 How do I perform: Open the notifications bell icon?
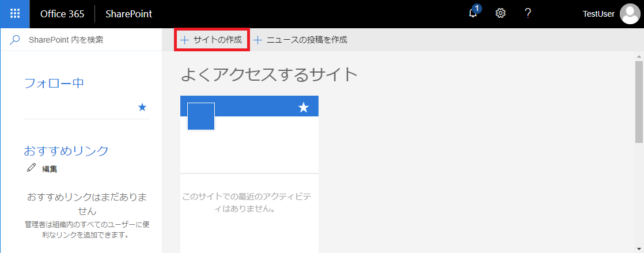[x=473, y=13]
